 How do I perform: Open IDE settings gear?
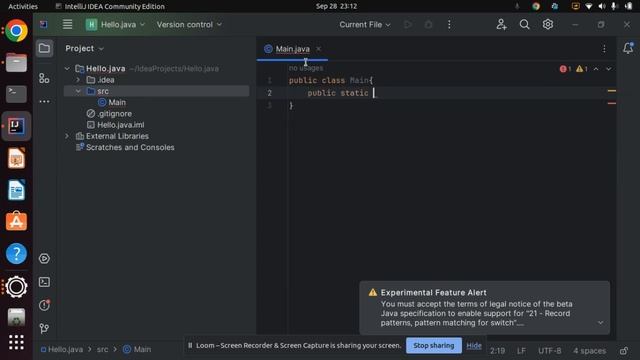(548, 24)
